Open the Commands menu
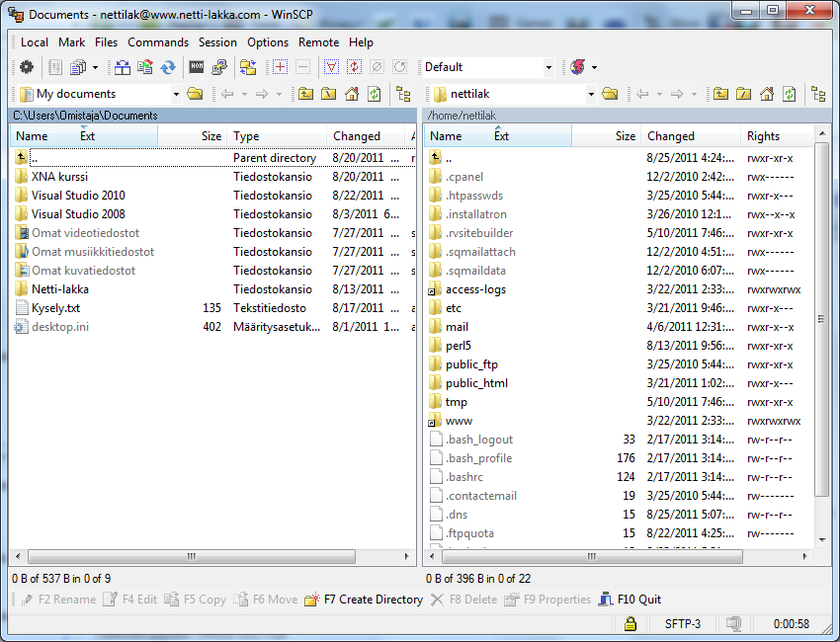The image size is (840, 642). 158,42
